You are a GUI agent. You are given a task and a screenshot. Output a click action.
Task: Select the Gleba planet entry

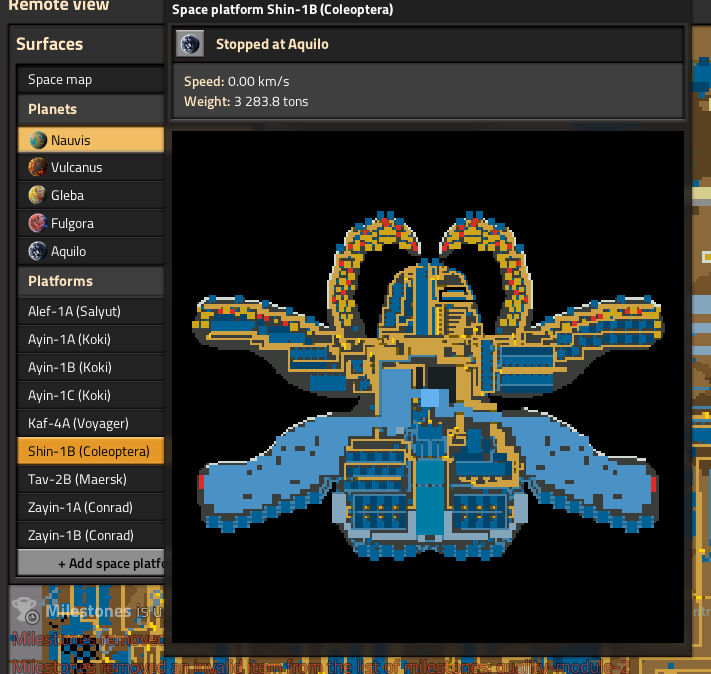coord(91,195)
